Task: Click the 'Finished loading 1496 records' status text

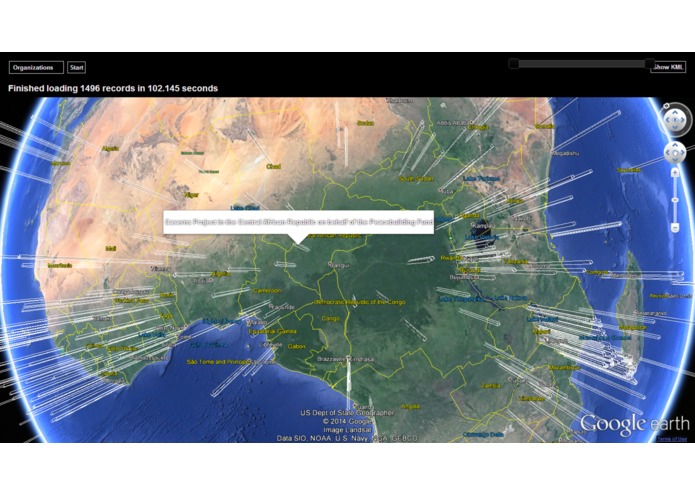Action: (113, 88)
